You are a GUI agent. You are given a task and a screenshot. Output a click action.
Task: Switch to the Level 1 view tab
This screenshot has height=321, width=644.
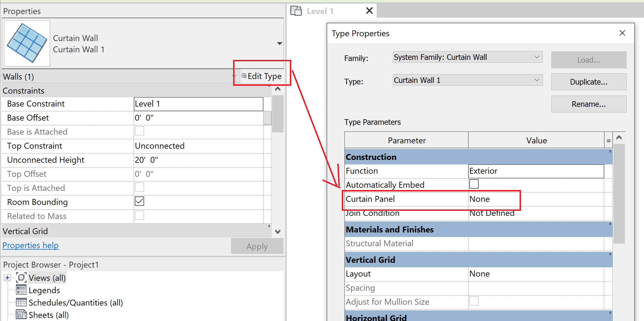tap(320, 11)
